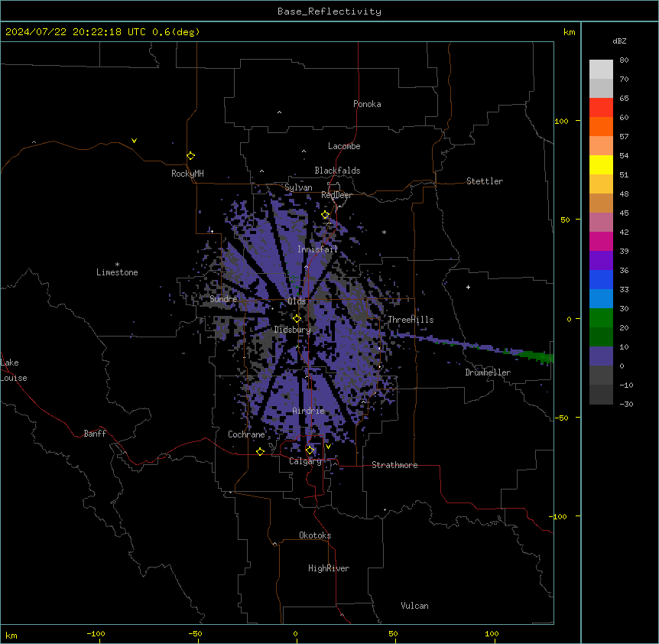Select the light gray 80-70 dBZ swatch
Screen dimensions: 659x644
601,70
